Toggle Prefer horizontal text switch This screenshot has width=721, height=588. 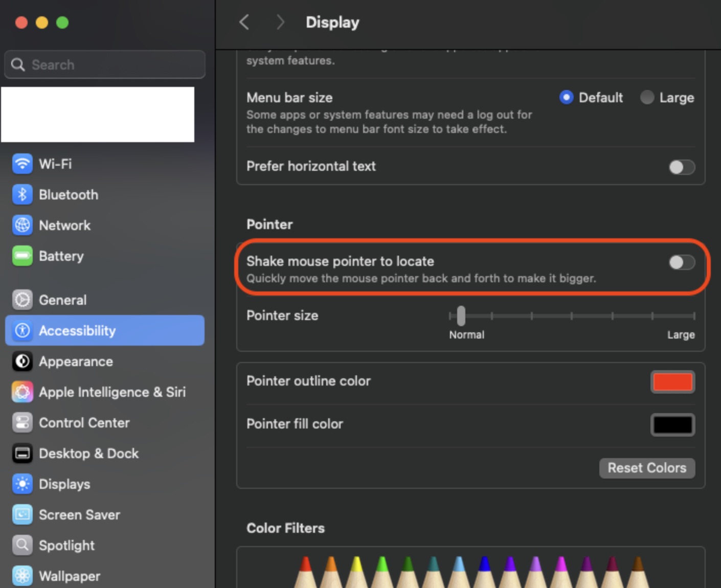click(682, 167)
